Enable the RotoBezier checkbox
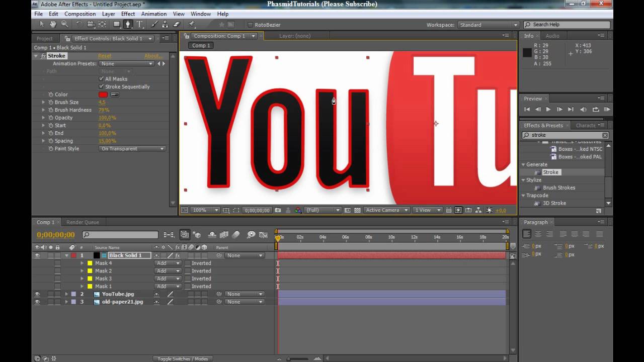 (251, 25)
